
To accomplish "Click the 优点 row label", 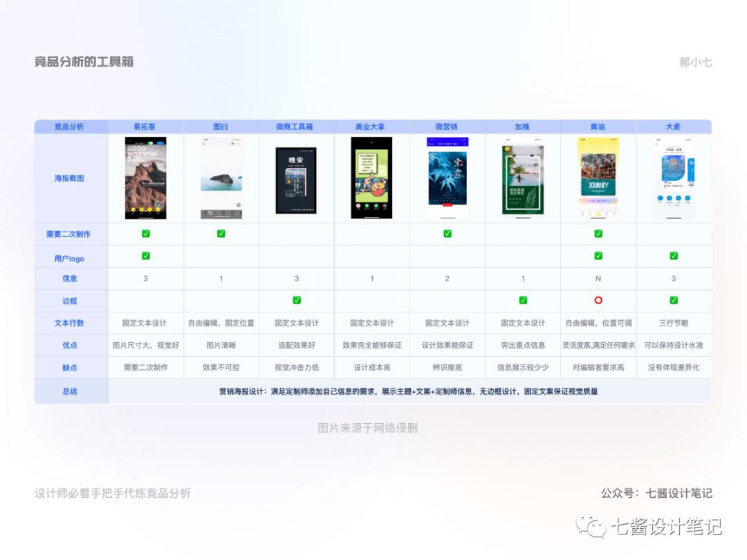I will [70, 345].
